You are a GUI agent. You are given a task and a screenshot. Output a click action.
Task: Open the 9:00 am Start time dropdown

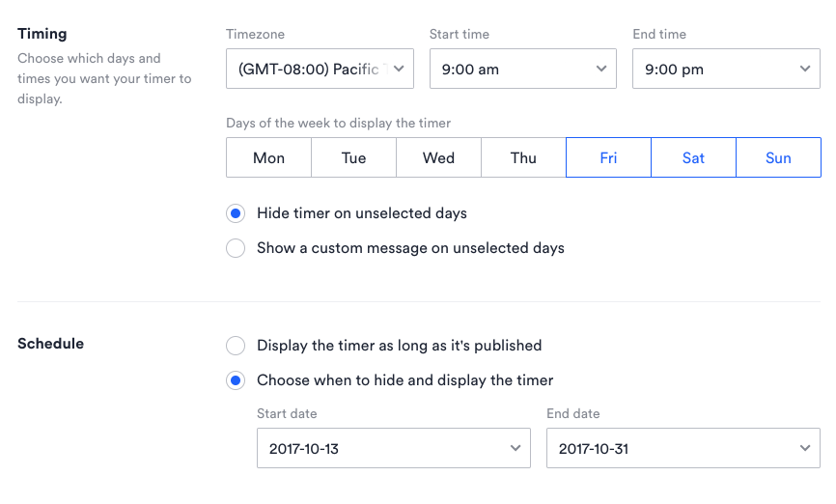[512, 69]
